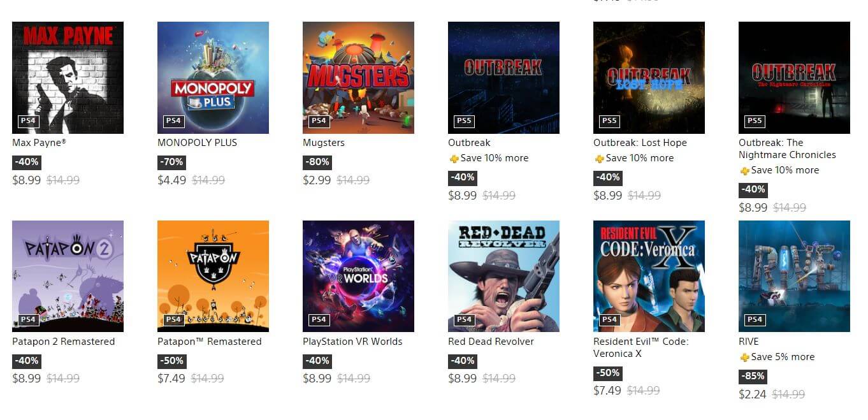Viewport: 868px width, 420px height.
Task: Click the Red Dead Revolver cover art
Action: (x=503, y=277)
